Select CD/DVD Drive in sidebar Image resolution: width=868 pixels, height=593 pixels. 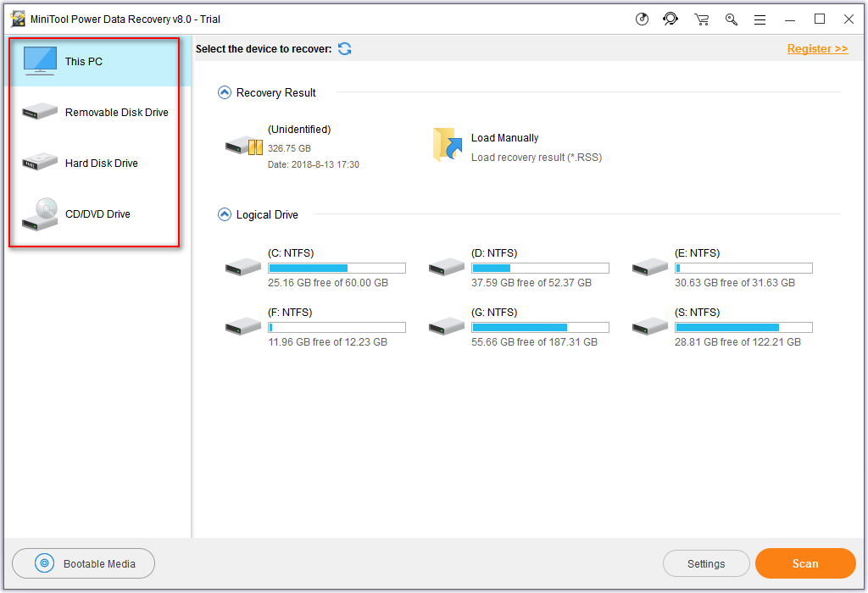[98, 214]
